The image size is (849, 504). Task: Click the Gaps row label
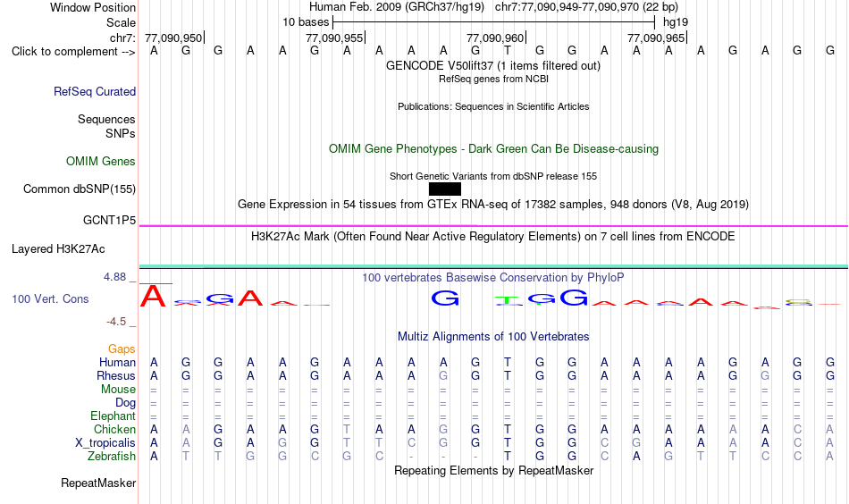[x=122, y=349]
